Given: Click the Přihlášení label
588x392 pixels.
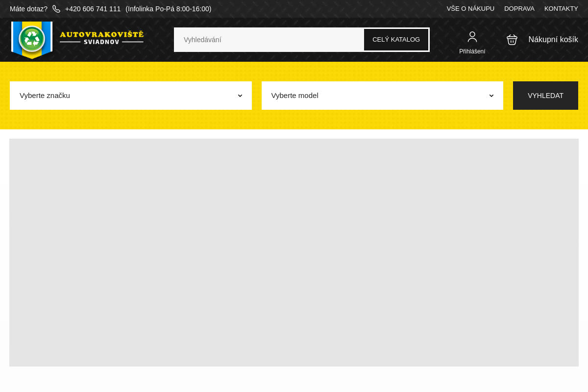Looking at the screenshot, I should [472, 51].
